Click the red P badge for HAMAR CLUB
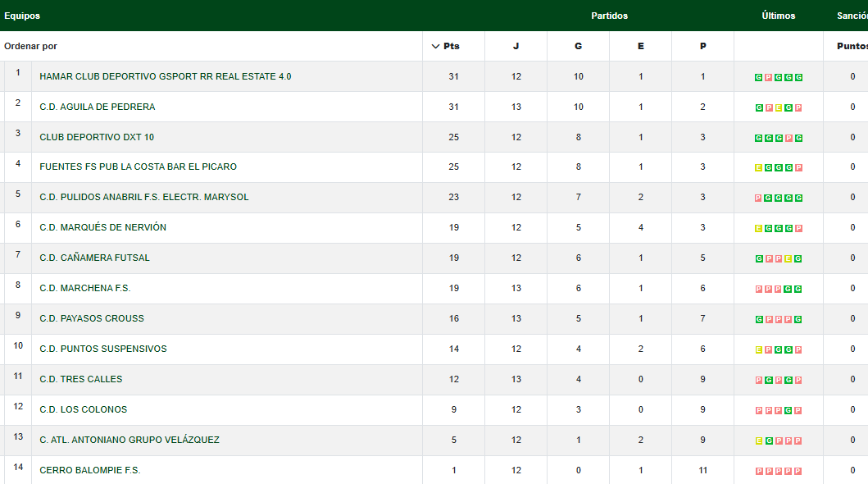This screenshot has width=868, height=484. 769,77
